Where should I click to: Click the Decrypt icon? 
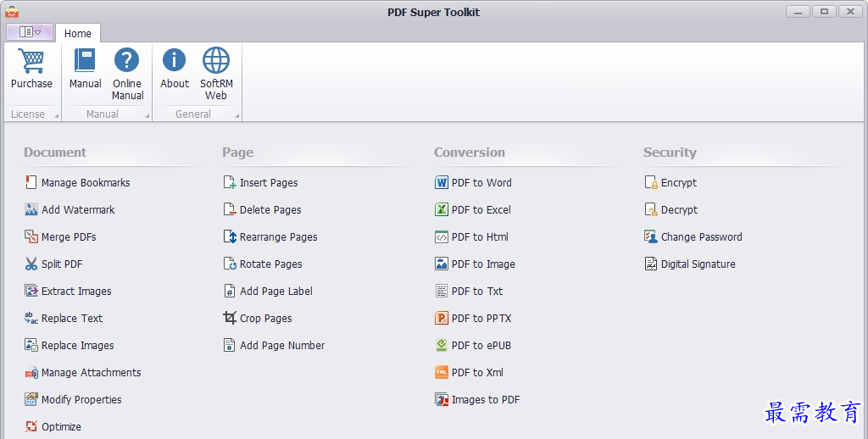pyautogui.click(x=651, y=209)
